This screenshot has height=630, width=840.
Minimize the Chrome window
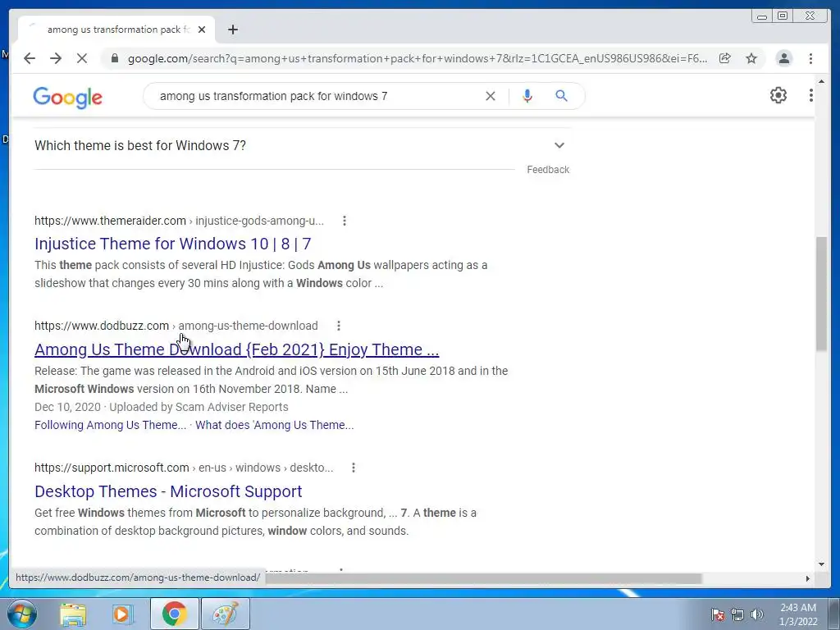pos(761,16)
